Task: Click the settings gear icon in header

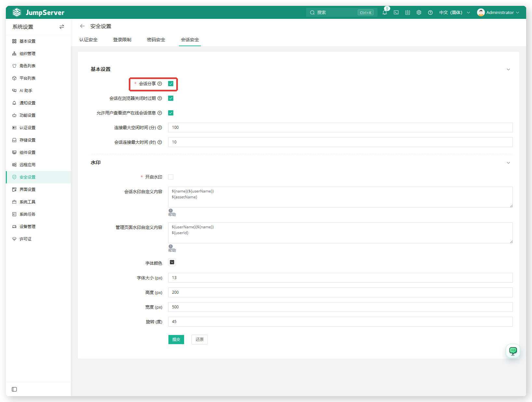Action: (x=419, y=12)
